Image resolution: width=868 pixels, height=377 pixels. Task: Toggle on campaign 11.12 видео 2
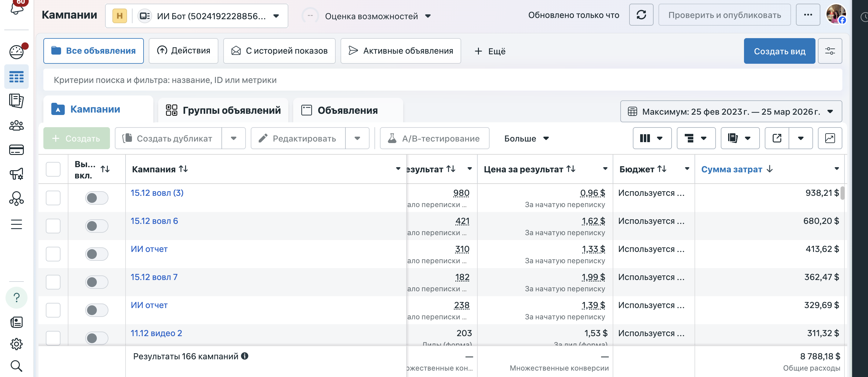click(97, 338)
